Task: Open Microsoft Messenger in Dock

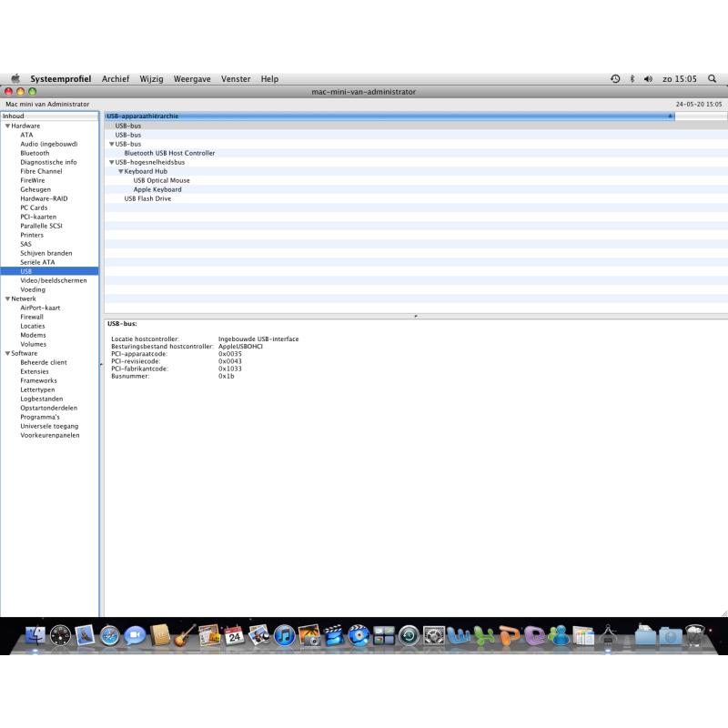Action: click(x=559, y=635)
